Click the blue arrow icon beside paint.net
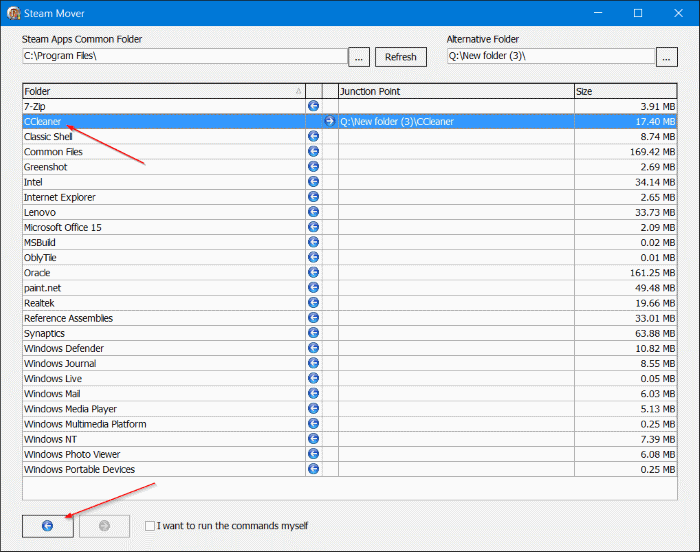 point(313,288)
